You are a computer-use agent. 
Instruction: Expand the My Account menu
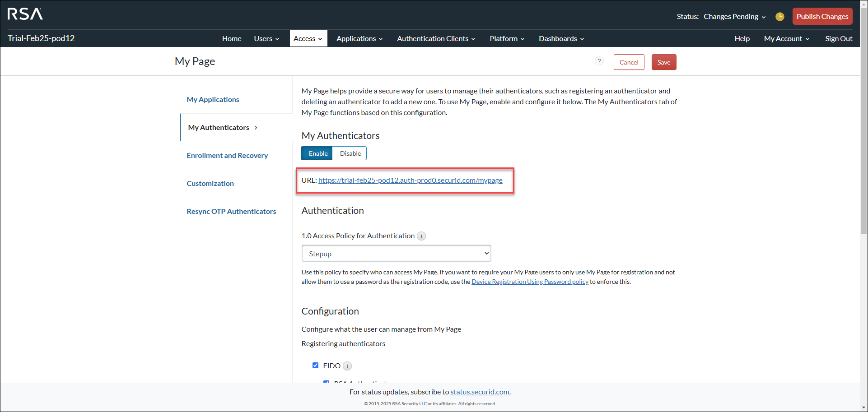(786, 39)
